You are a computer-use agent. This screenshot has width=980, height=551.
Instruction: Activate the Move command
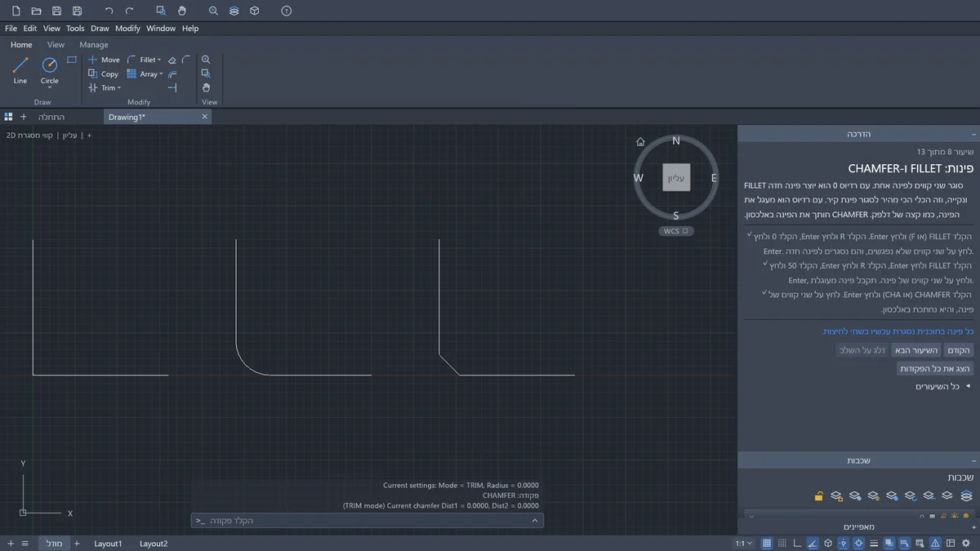click(104, 60)
